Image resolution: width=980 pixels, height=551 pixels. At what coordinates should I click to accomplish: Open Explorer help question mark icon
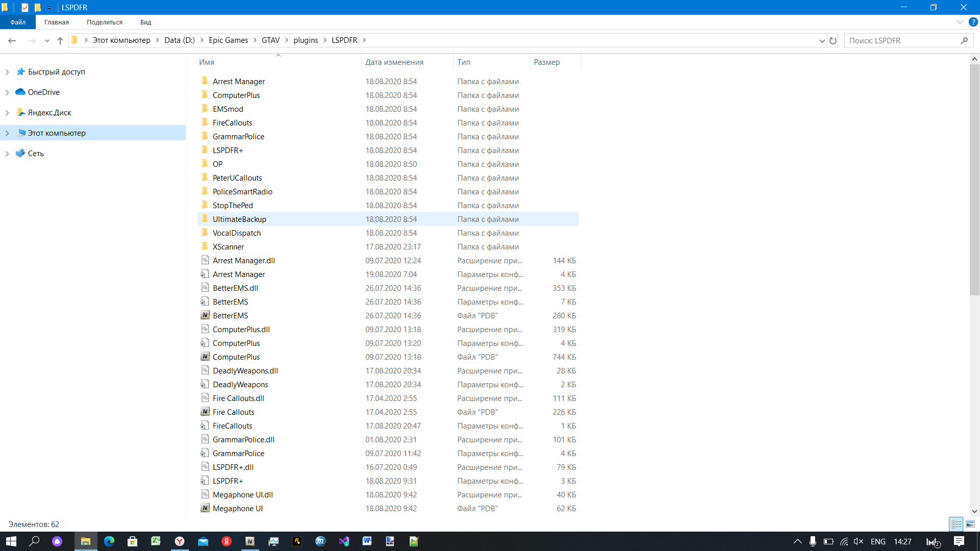pos(973,22)
